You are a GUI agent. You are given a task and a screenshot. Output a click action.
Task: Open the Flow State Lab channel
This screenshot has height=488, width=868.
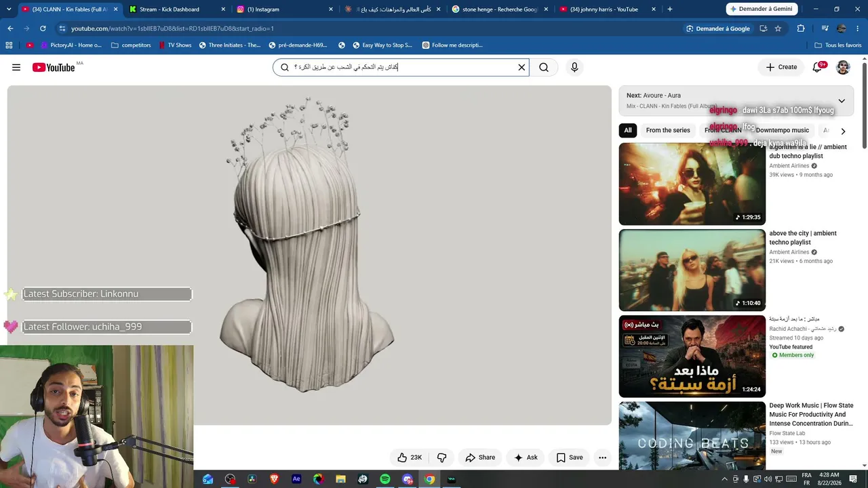click(787, 433)
